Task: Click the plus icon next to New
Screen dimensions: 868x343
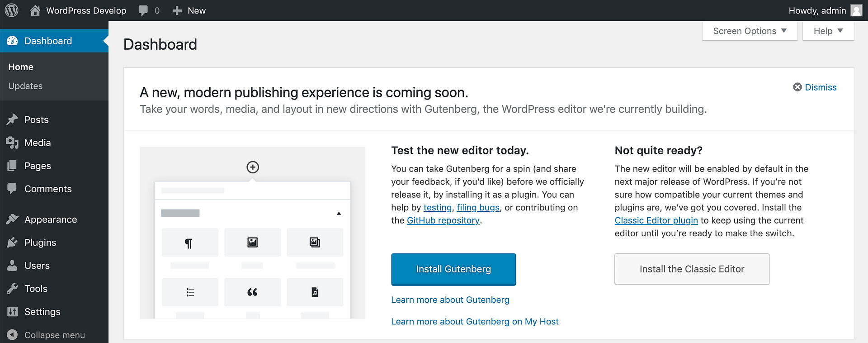Action: (177, 10)
